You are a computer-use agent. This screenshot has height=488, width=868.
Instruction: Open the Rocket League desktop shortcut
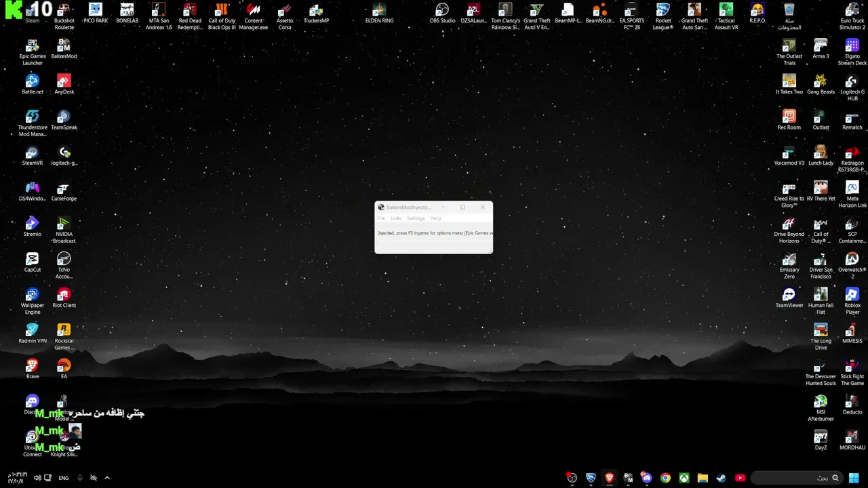(663, 17)
